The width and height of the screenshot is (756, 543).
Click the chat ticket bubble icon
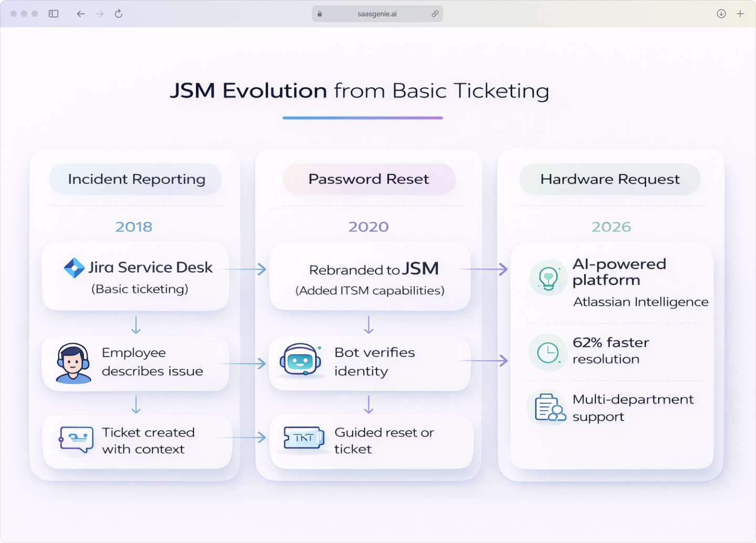(x=77, y=440)
